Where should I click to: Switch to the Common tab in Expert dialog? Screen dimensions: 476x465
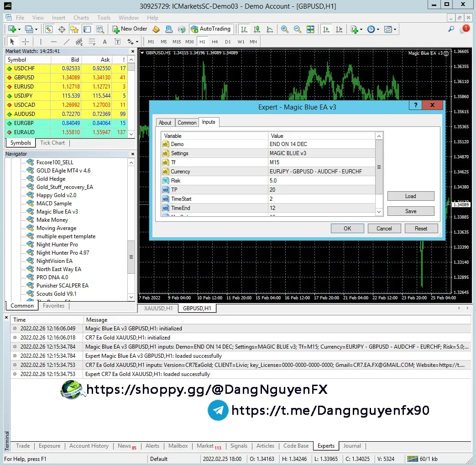[x=187, y=123]
